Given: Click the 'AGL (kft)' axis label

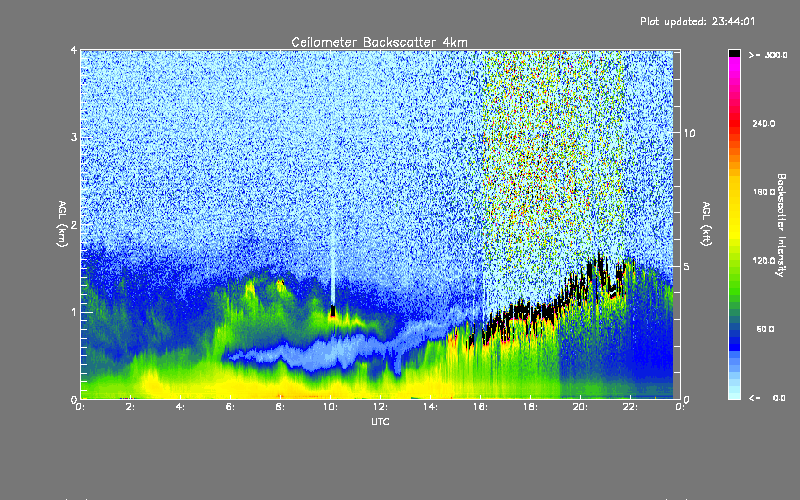Looking at the screenshot, I should tap(707, 224).
